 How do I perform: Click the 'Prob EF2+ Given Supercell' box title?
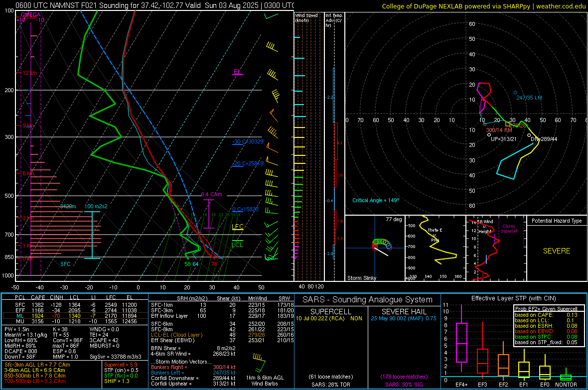pyautogui.click(x=546, y=309)
